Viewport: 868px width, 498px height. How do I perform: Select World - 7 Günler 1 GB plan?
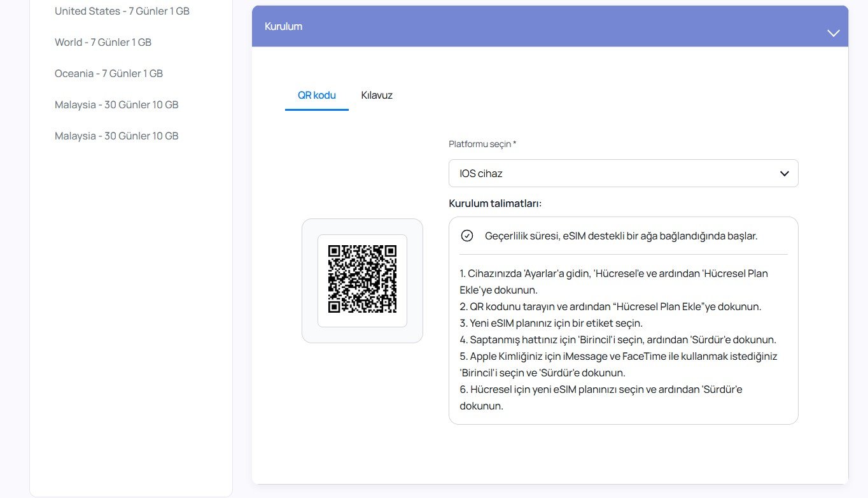click(103, 42)
